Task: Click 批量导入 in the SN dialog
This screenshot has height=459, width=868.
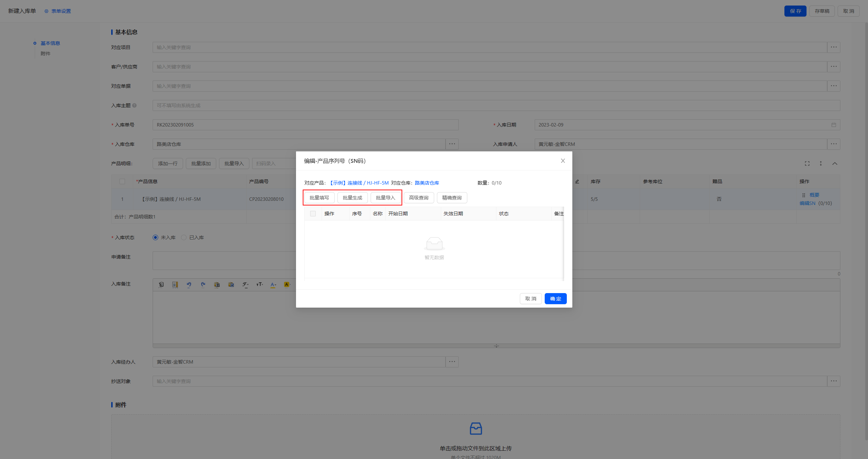Action: click(385, 198)
